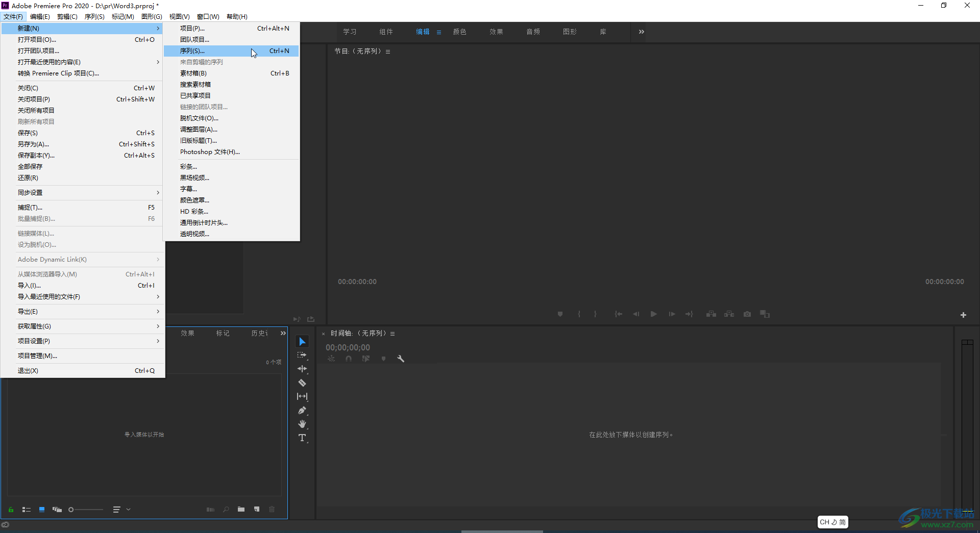This screenshot has height=533, width=980.
Task: Open timeline display settings wrench
Action: (401, 359)
